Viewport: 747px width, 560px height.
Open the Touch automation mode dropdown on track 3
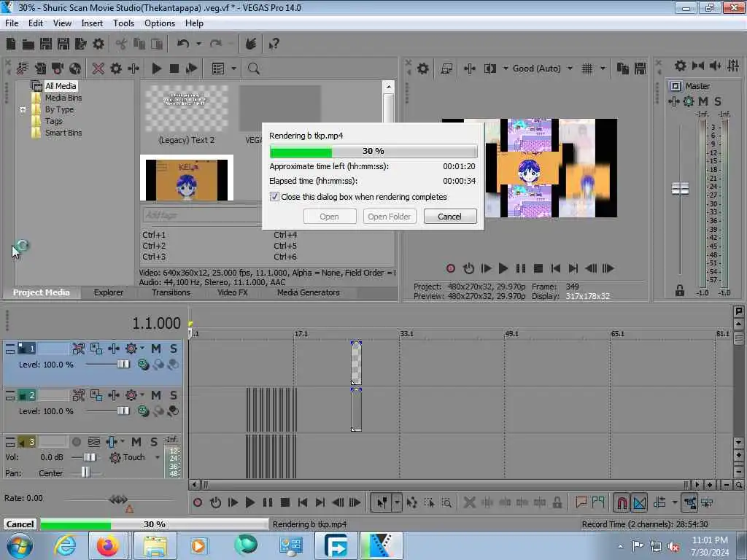point(158,457)
